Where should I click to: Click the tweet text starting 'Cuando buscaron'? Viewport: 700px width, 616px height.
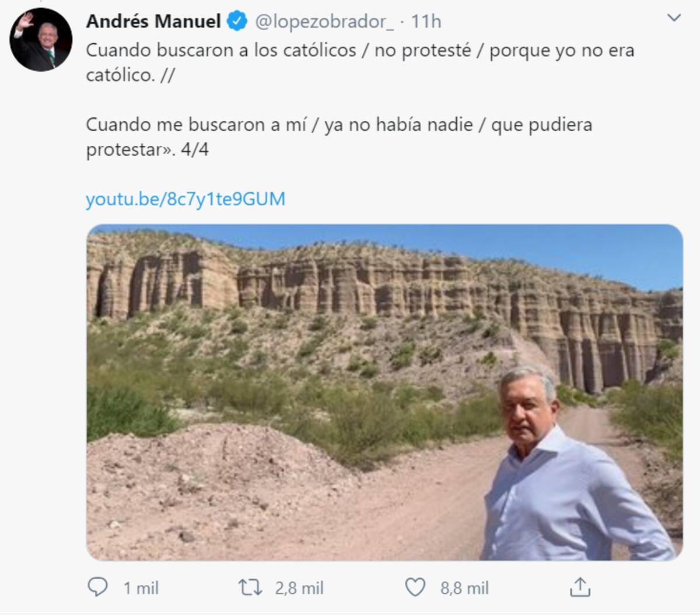click(360, 62)
